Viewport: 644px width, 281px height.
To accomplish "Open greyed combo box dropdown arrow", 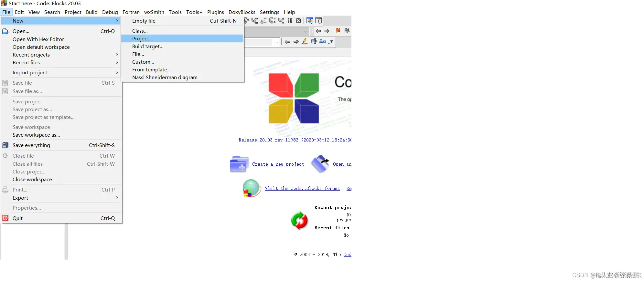I will pos(306,31).
